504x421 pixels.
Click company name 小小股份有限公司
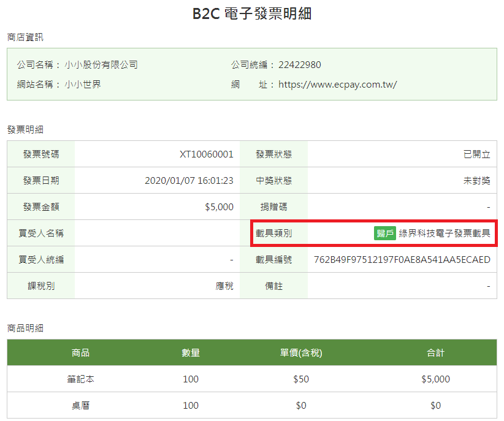pos(101,65)
